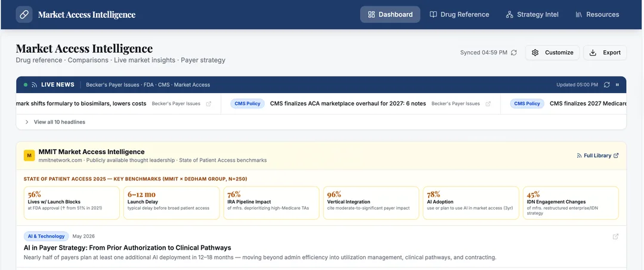
Task: Export the dashboard data
Action: pos(605,53)
